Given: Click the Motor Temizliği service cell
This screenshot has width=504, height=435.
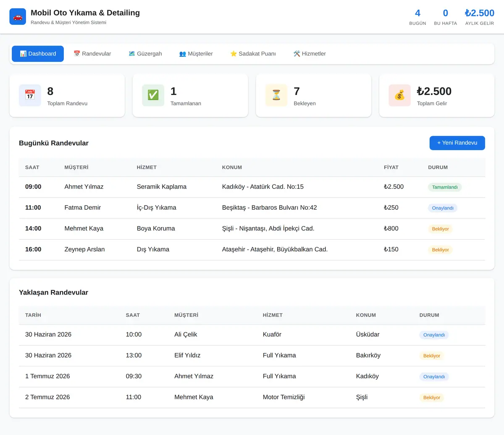Looking at the screenshot, I should click(284, 397).
